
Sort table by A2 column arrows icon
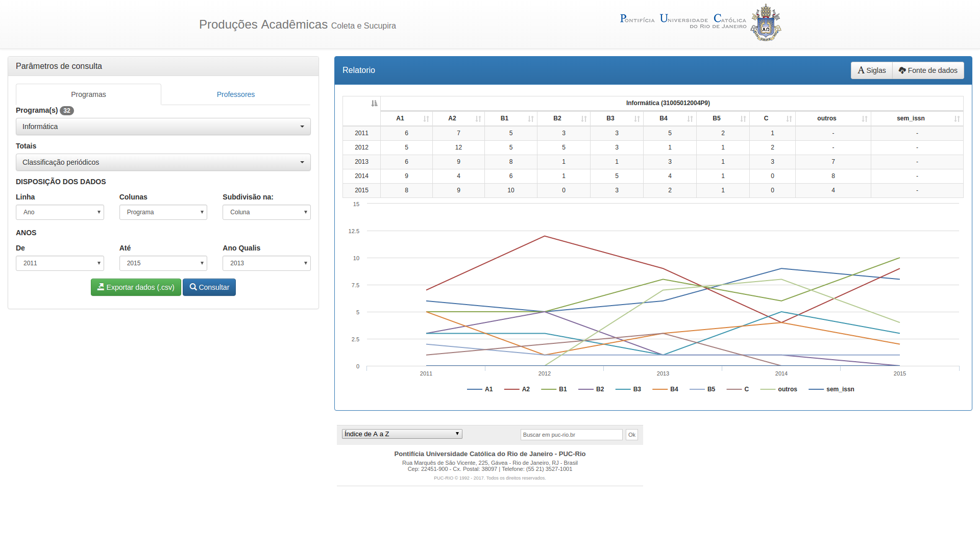tap(478, 119)
